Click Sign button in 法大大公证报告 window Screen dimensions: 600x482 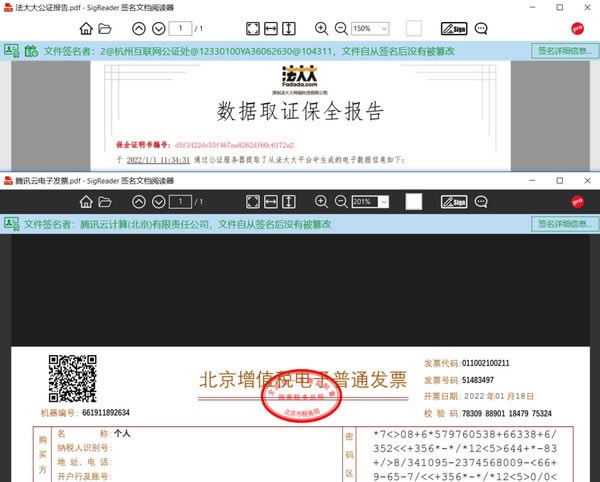click(454, 29)
